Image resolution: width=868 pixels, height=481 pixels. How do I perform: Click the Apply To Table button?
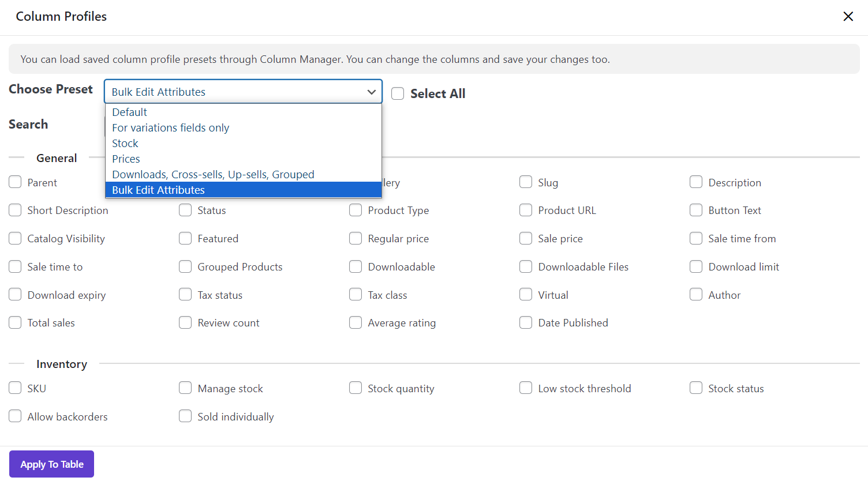[x=51, y=464]
